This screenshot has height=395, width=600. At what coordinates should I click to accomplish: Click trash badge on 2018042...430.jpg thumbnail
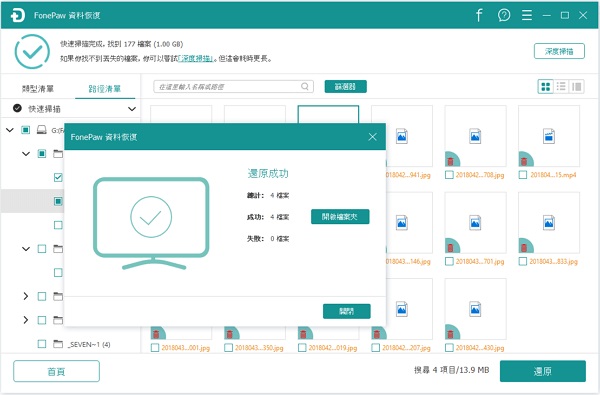451,333
